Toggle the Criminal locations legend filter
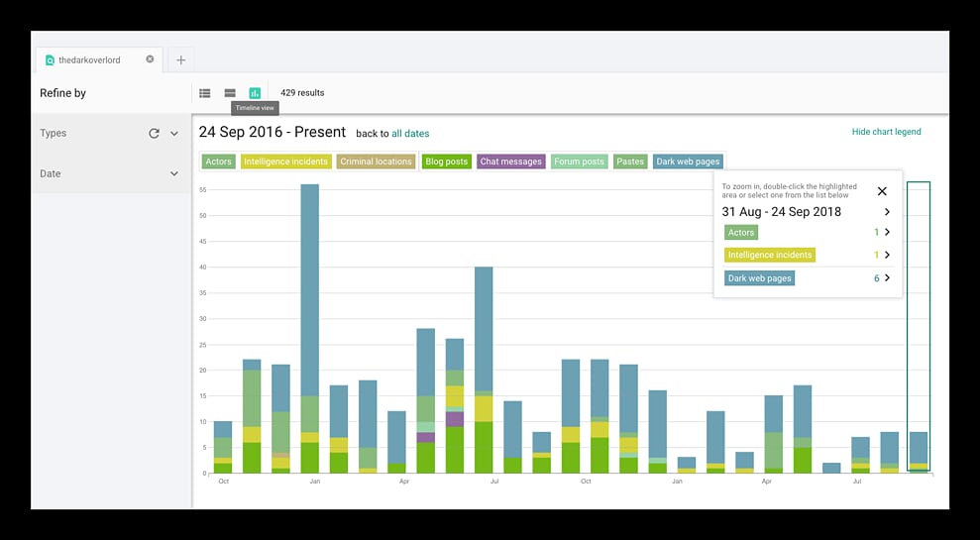The width and height of the screenshot is (980, 540). (376, 162)
